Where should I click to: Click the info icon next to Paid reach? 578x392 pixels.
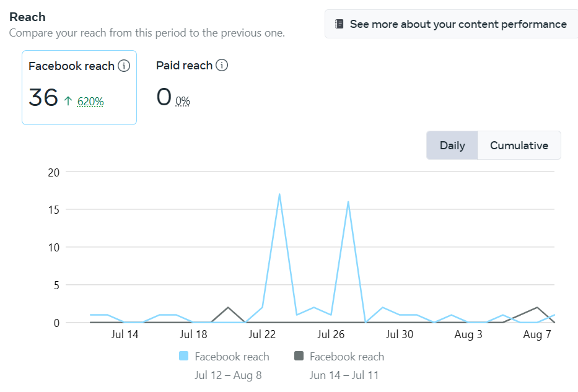[222, 65]
